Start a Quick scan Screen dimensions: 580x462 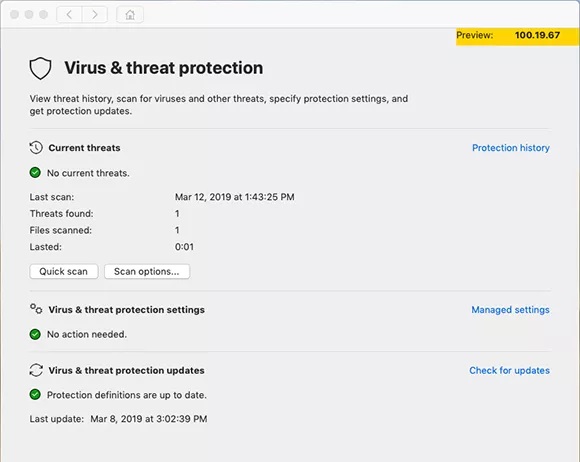pyautogui.click(x=64, y=271)
